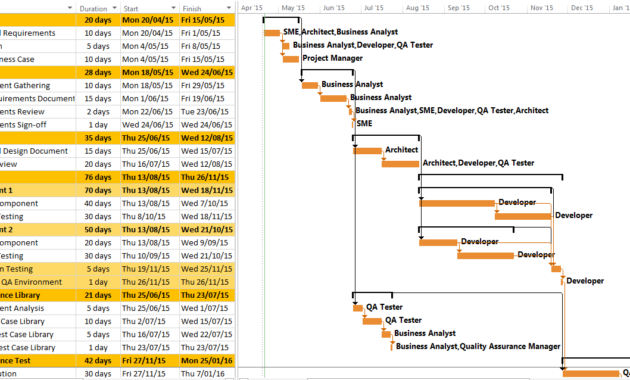Select the 'QA Environment' task name row

[38, 282]
